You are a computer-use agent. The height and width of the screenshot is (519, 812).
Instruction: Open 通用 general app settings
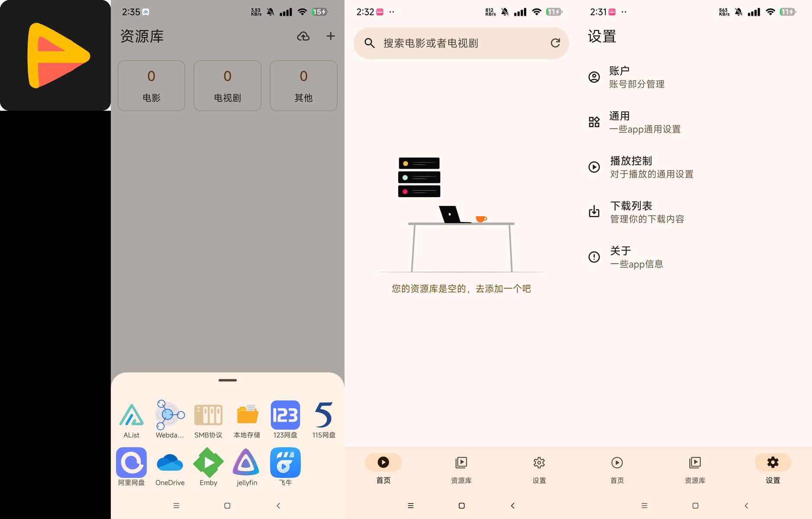coord(695,122)
